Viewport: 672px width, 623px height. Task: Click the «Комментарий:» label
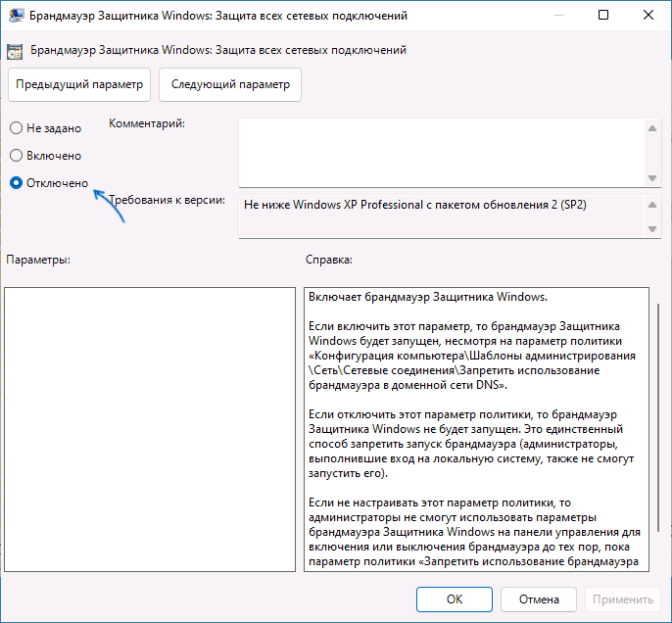[x=147, y=123]
